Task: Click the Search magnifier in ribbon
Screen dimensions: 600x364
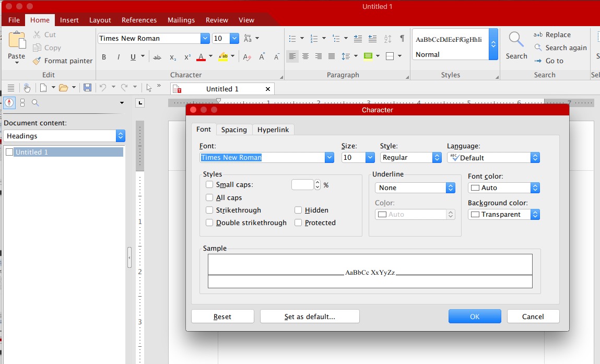Action: [516, 40]
